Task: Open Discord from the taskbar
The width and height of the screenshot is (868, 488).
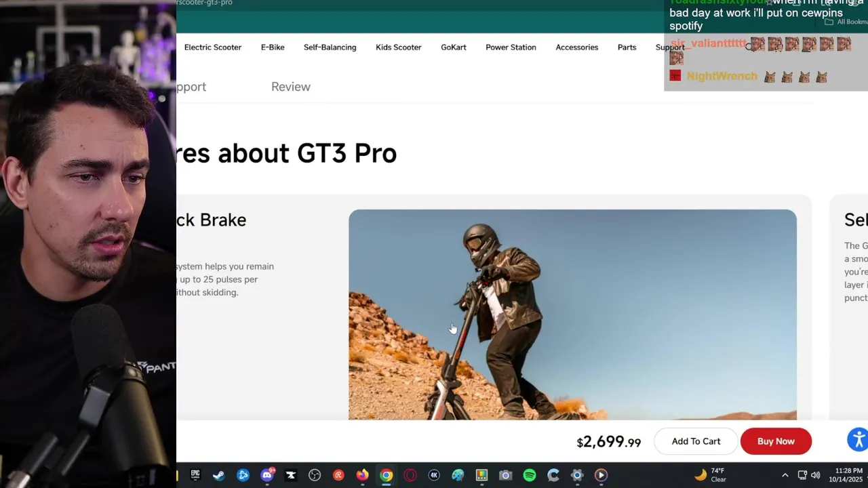Action: click(x=267, y=475)
